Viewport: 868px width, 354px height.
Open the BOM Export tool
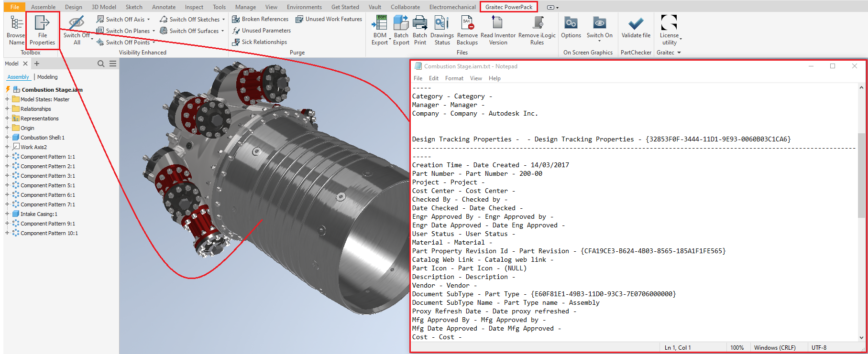click(x=380, y=24)
